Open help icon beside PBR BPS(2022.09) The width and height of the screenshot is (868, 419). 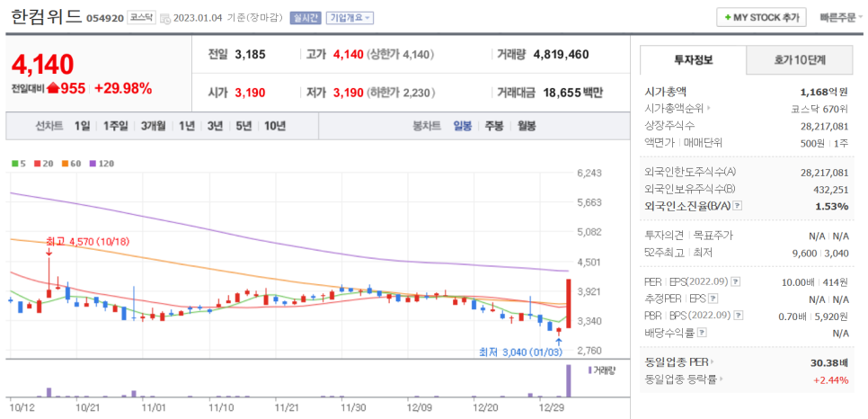coord(738,316)
